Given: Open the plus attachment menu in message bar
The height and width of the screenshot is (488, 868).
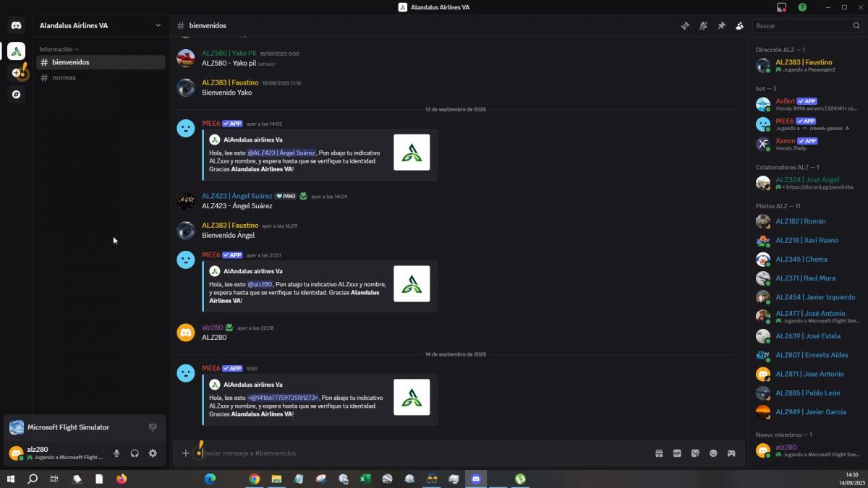Looking at the screenshot, I should [186, 453].
